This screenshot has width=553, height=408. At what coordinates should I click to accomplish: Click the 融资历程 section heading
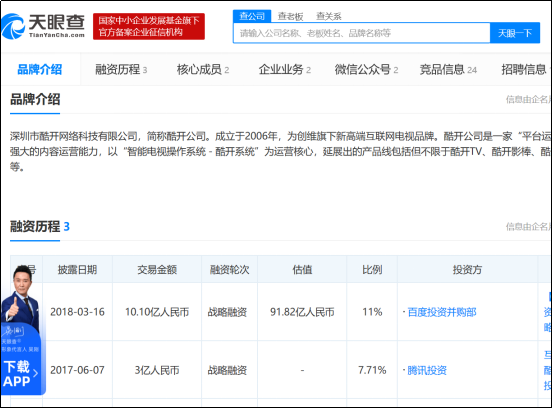pos(40,227)
